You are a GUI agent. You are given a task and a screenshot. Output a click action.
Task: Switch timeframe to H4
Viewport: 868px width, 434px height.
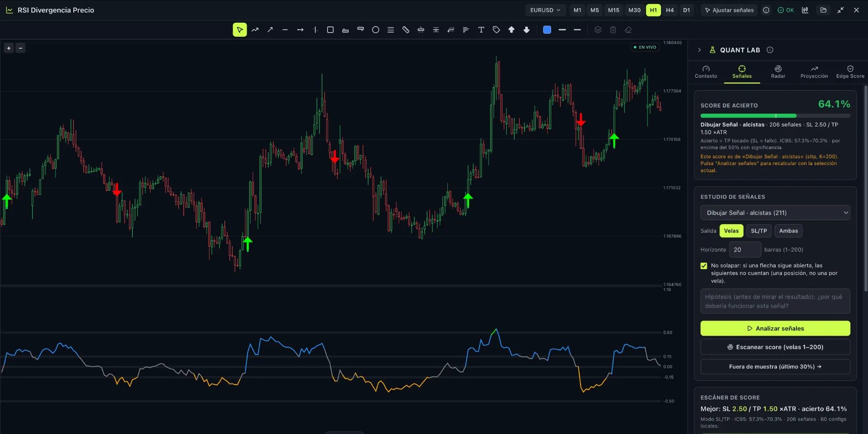pos(670,10)
